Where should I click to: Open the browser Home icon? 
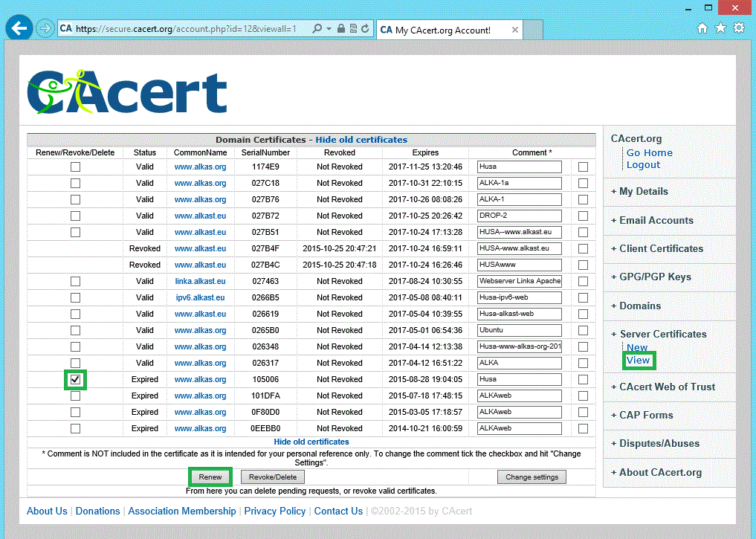tap(702, 28)
